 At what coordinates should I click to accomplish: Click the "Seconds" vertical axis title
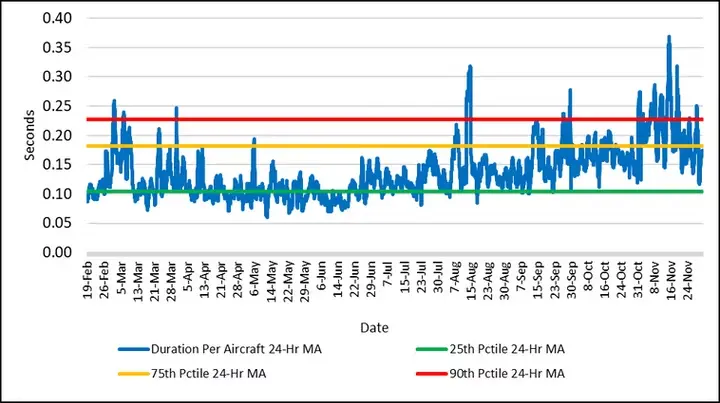click(30, 135)
